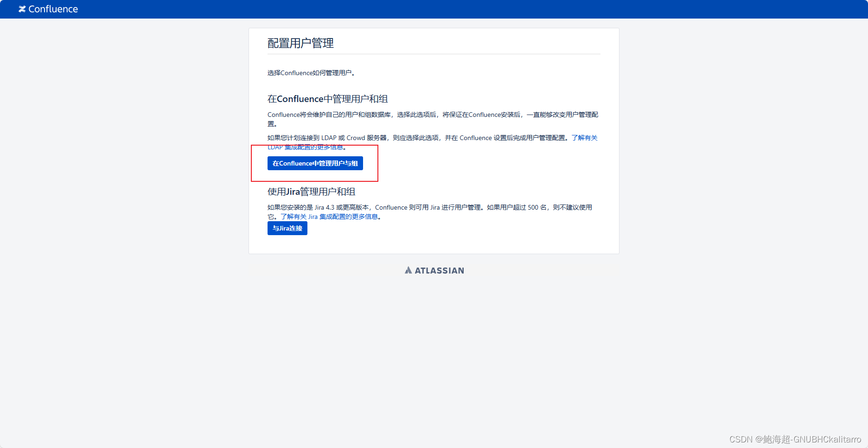Image resolution: width=868 pixels, height=448 pixels.
Task: Click the 选择Confluence如何管理用户 intro text
Action: 311,73
